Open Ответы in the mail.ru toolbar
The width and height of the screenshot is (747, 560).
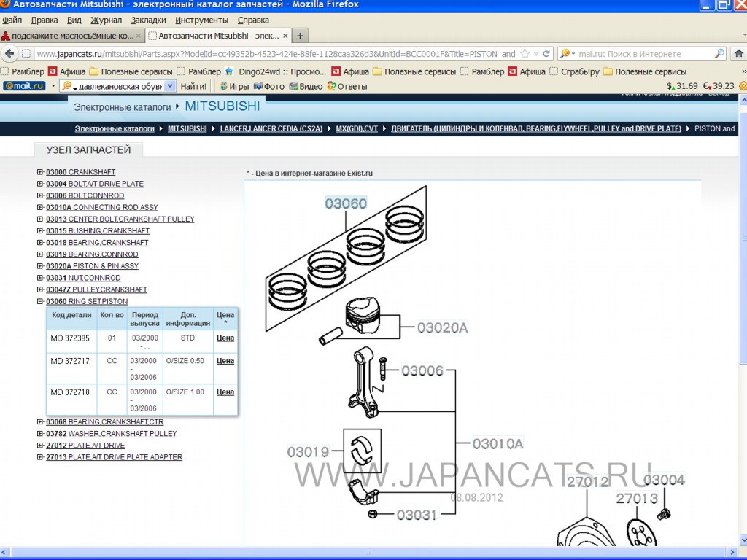[x=347, y=86]
